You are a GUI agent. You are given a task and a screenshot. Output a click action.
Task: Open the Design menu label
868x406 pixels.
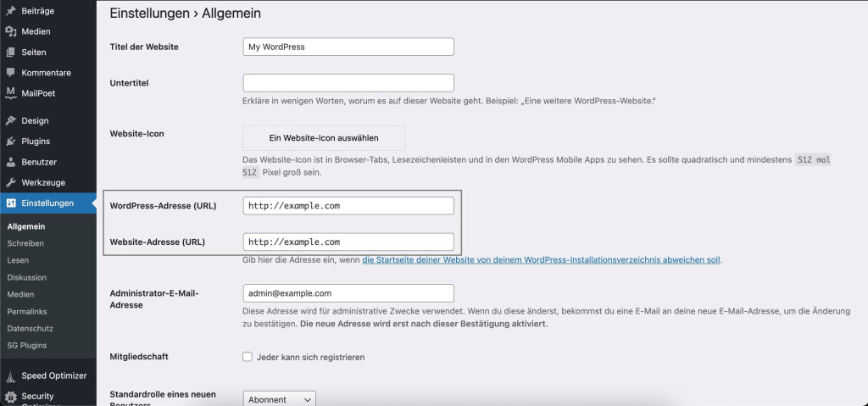tap(35, 120)
